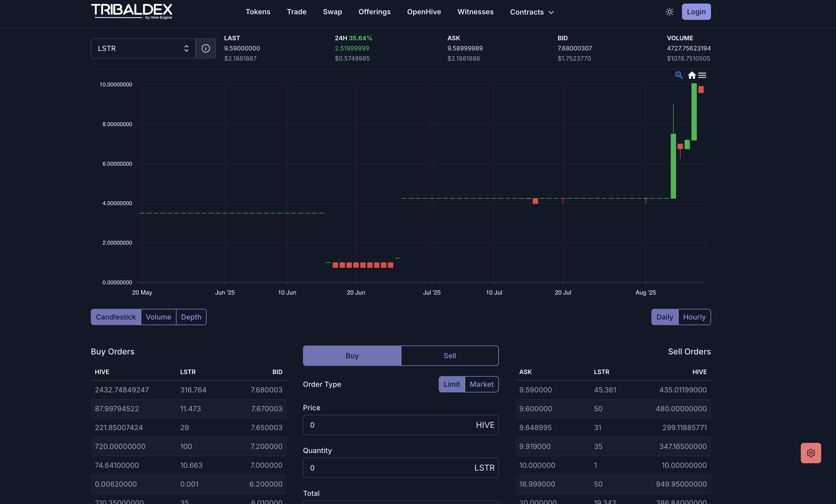Open the Swap page
Viewport: 836px width, 504px height.
tap(332, 12)
